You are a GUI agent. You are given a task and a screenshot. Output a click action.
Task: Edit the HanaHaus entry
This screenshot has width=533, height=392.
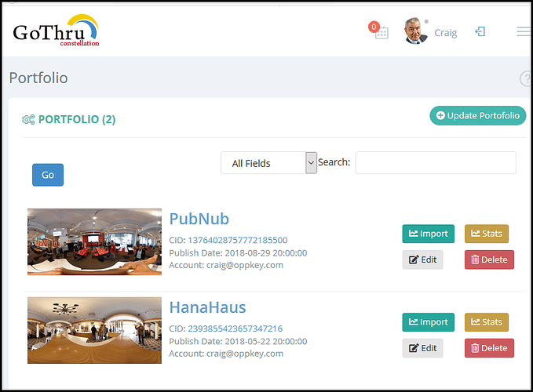click(x=422, y=348)
